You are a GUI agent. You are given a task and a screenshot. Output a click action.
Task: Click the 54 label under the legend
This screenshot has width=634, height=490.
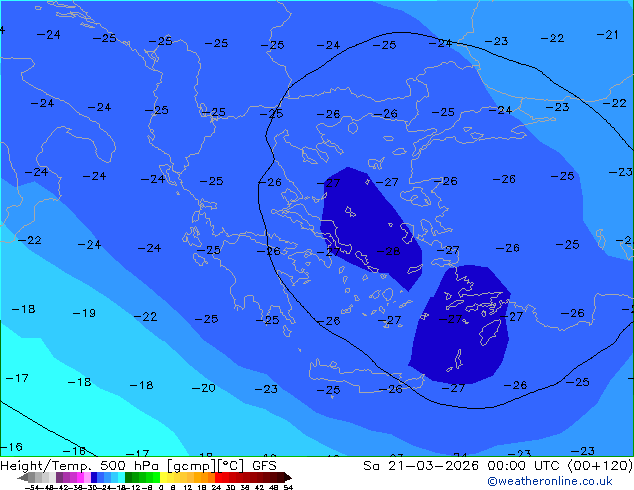[288, 487]
